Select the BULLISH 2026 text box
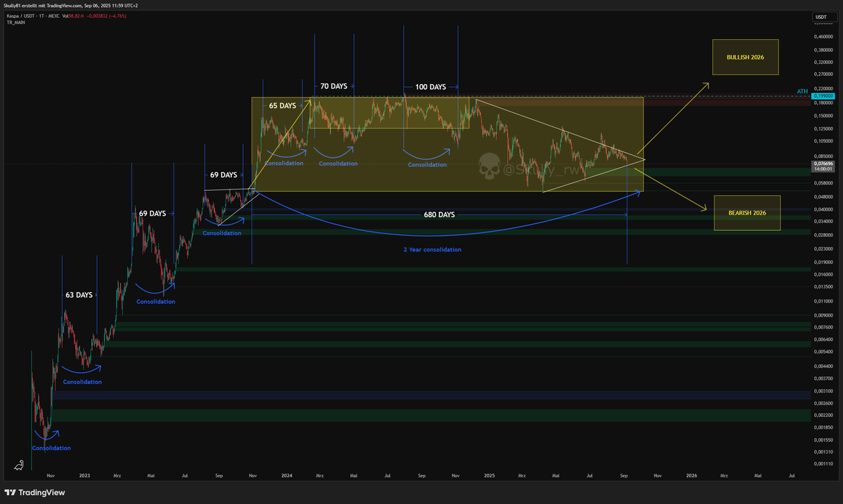The width and height of the screenshot is (843, 504). click(745, 57)
